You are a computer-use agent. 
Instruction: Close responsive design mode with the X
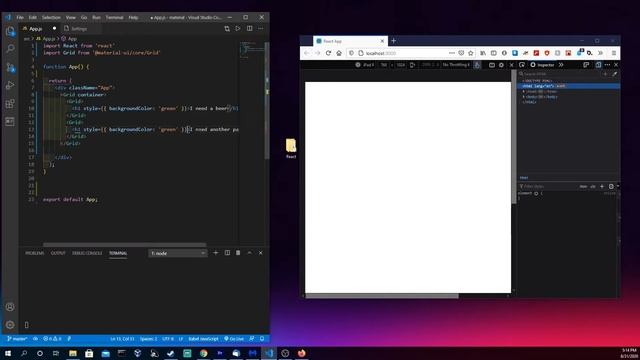(511, 65)
